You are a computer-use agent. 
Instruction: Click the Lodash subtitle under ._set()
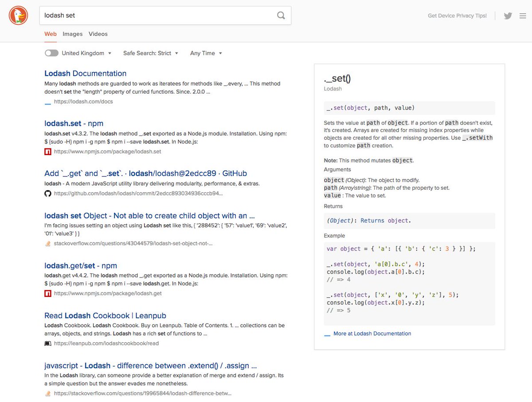(x=332, y=89)
